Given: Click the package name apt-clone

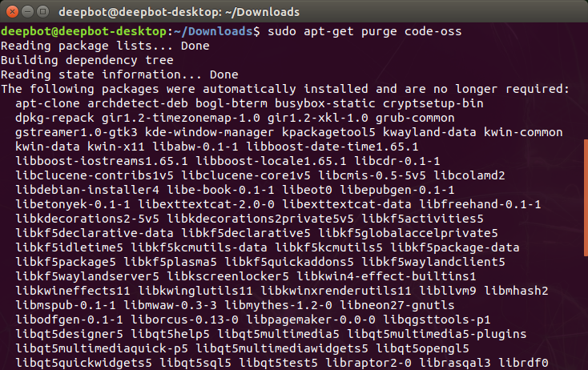Looking at the screenshot, I should pos(47,103).
